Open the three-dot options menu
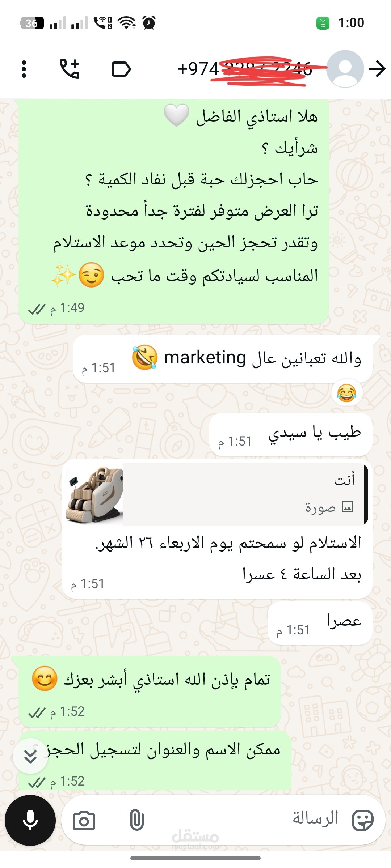The height and width of the screenshot is (868, 391). tap(24, 69)
